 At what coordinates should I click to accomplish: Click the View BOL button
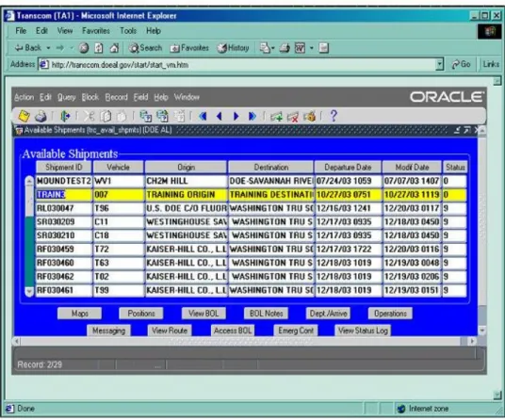204,314
